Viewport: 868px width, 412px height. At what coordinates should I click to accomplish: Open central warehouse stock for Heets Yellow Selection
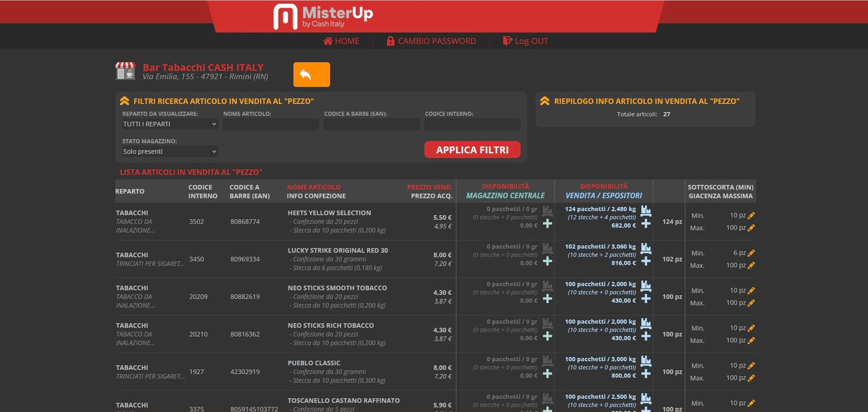547,210
